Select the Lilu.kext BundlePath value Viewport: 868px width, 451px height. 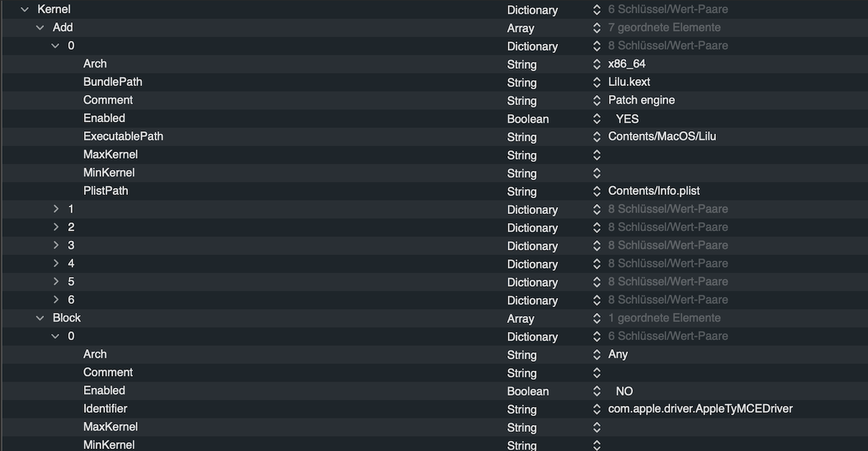click(x=629, y=82)
